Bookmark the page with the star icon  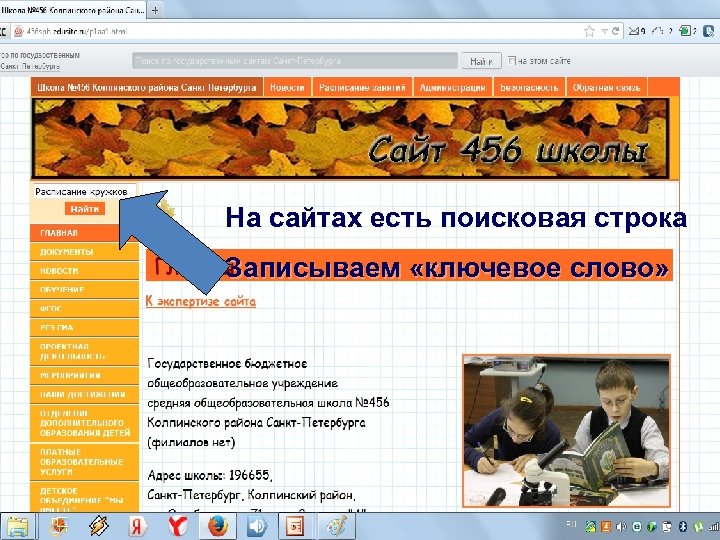click(x=589, y=31)
